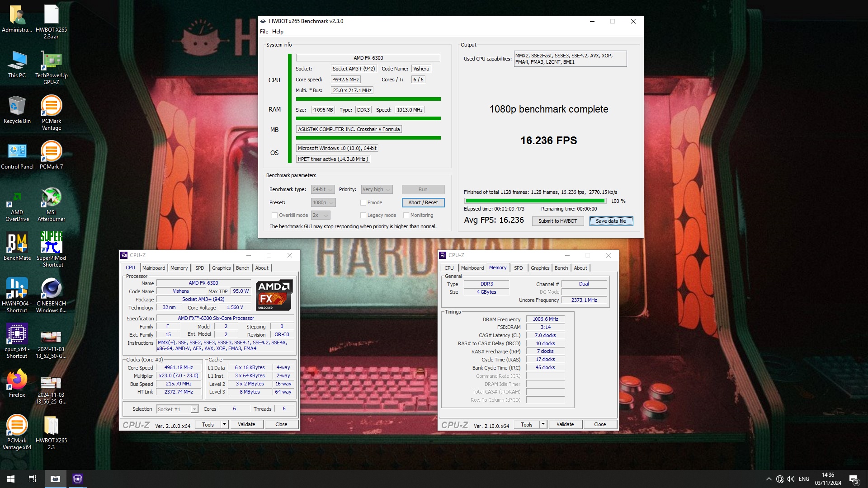This screenshot has width=868, height=488.
Task: Switch to CPU-Z taskbar button
Action: [x=78, y=479]
